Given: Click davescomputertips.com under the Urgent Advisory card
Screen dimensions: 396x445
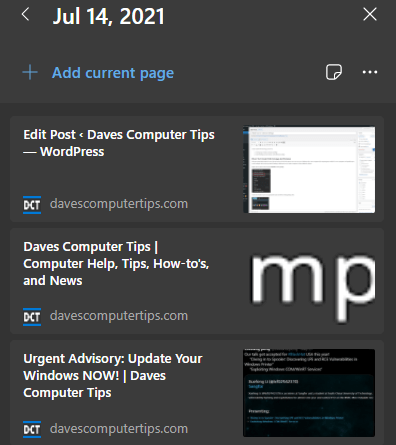Looking at the screenshot, I should pos(119,428).
